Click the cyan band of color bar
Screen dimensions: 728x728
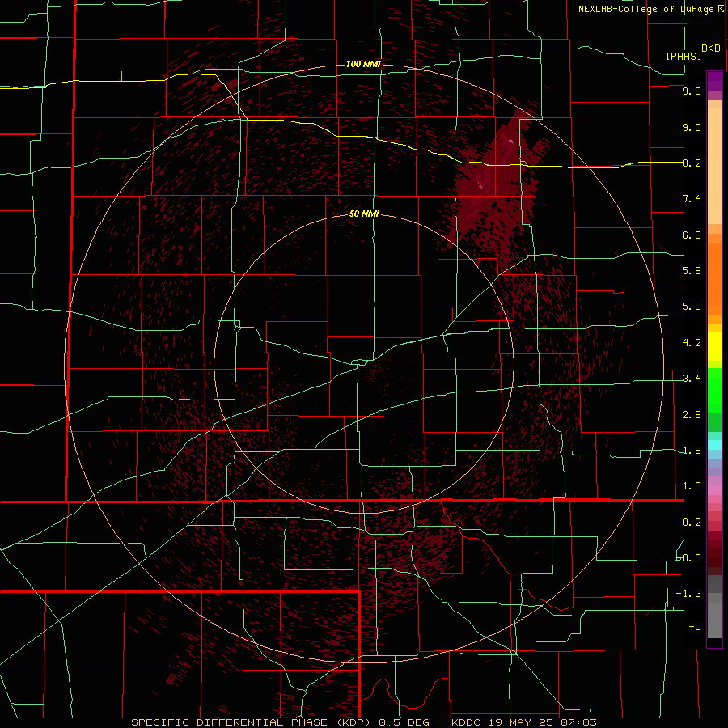[x=714, y=445]
